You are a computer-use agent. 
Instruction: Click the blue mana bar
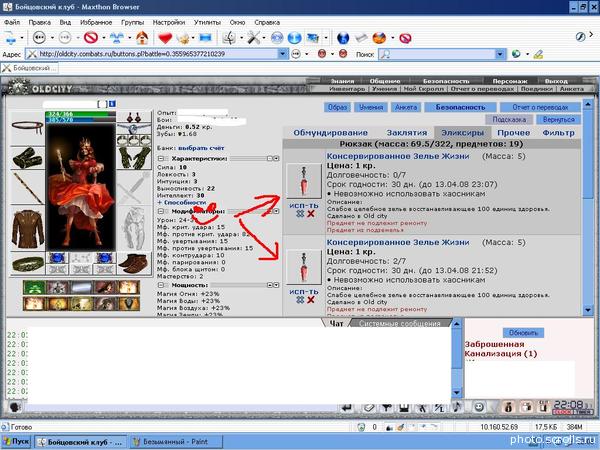[80, 120]
